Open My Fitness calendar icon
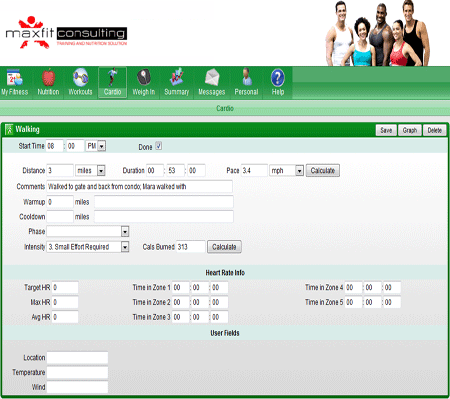The image size is (450, 399). (15, 78)
